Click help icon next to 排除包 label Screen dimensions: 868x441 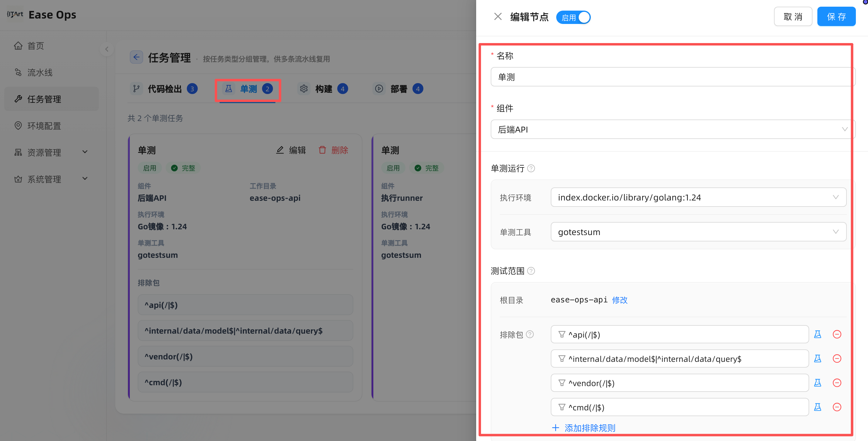[530, 334]
